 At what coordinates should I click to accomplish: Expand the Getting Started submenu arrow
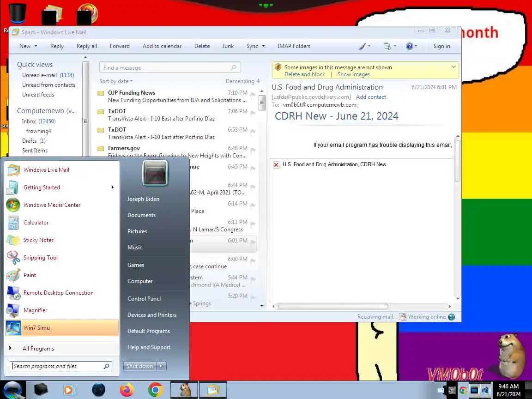coord(112,187)
